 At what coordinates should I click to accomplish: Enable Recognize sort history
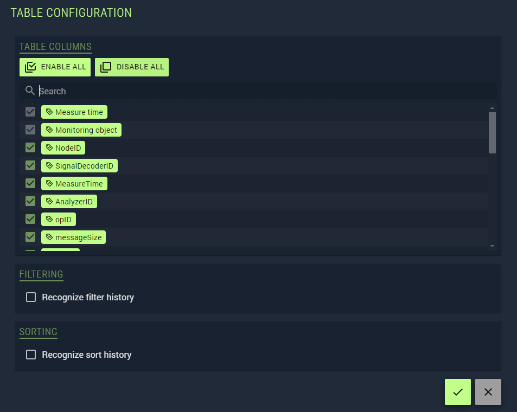click(x=31, y=355)
